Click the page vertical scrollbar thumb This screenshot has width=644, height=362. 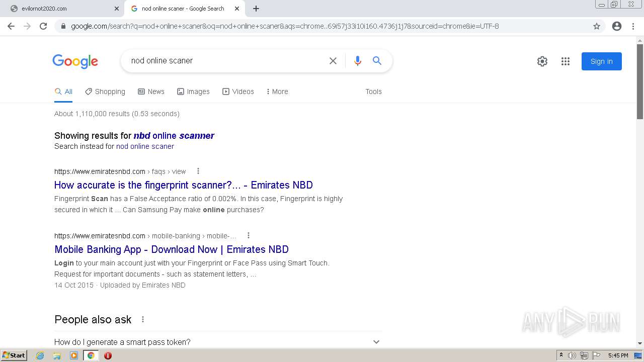tap(640, 81)
